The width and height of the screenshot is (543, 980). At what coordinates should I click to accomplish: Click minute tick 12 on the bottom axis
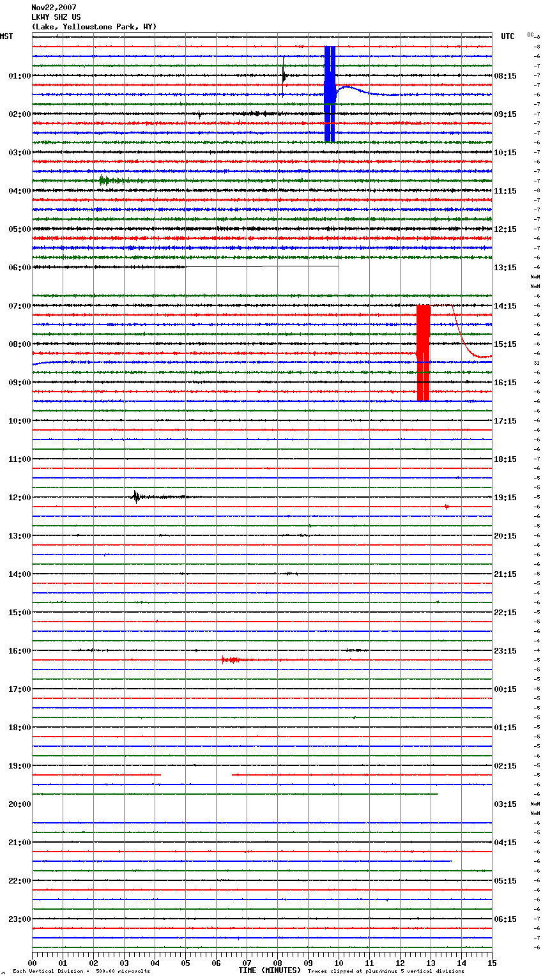click(x=401, y=963)
